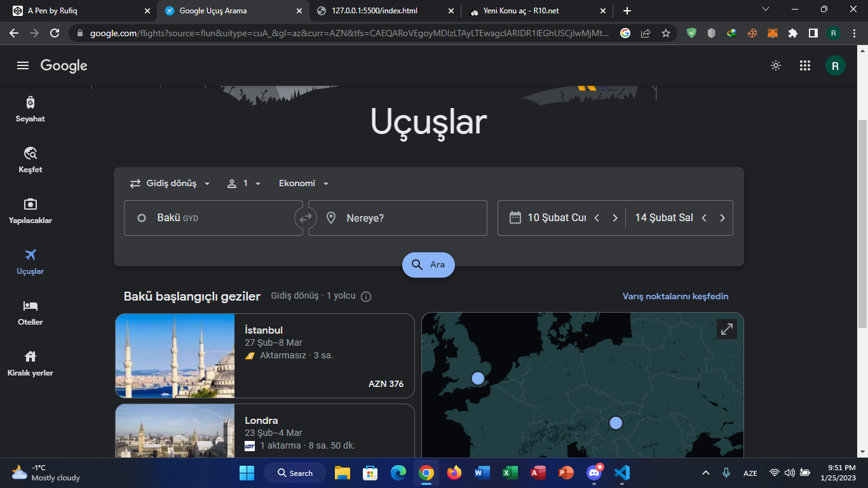Click the Ara search button
This screenshot has height=488, width=868.
[x=428, y=265]
